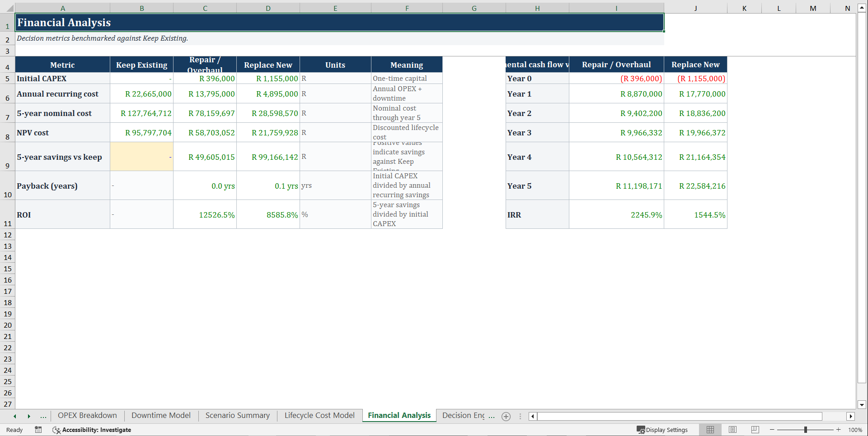Open Display Settings in status bar
The width and height of the screenshot is (868, 436).
tap(662, 430)
